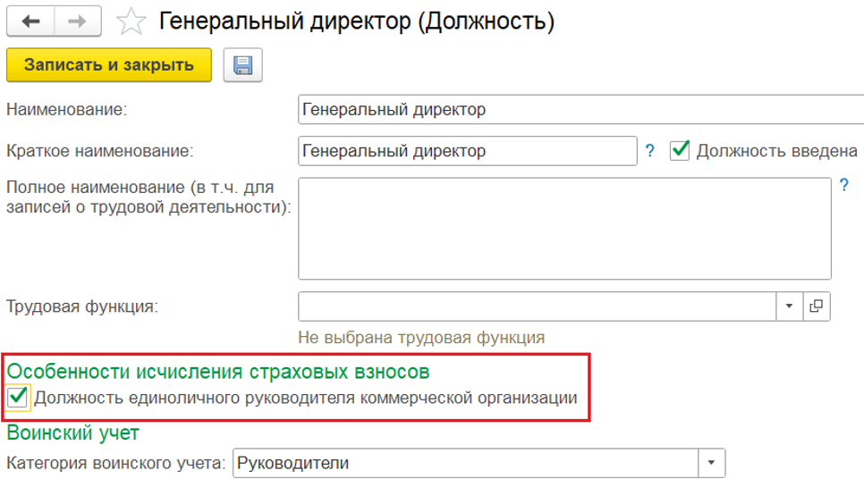This screenshot has height=504, width=864.
Task: Click the Трудовая функция input field
Action: pyautogui.click(x=537, y=307)
